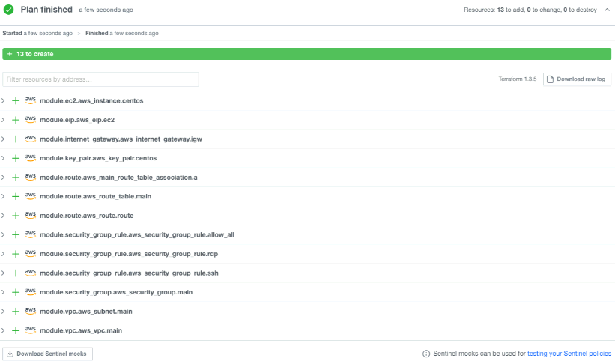The image size is (615, 364).
Task: Click AWS logo on aws_route.route row
Action: (31, 216)
